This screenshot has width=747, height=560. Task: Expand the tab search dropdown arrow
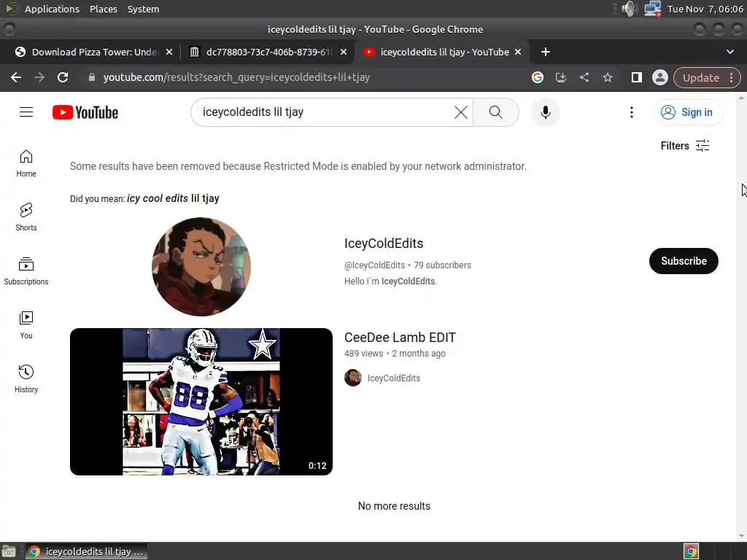[729, 52]
